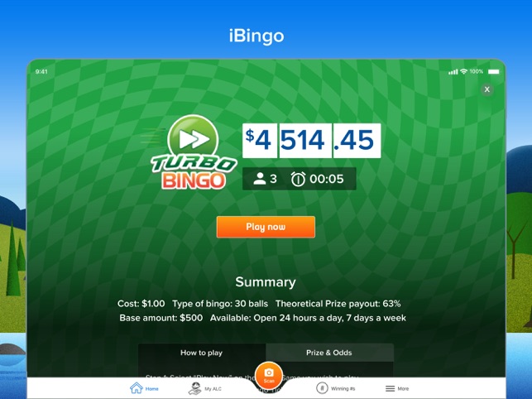
Task: Click the battery indicator in status bar
Action: [x=494, y=72]
